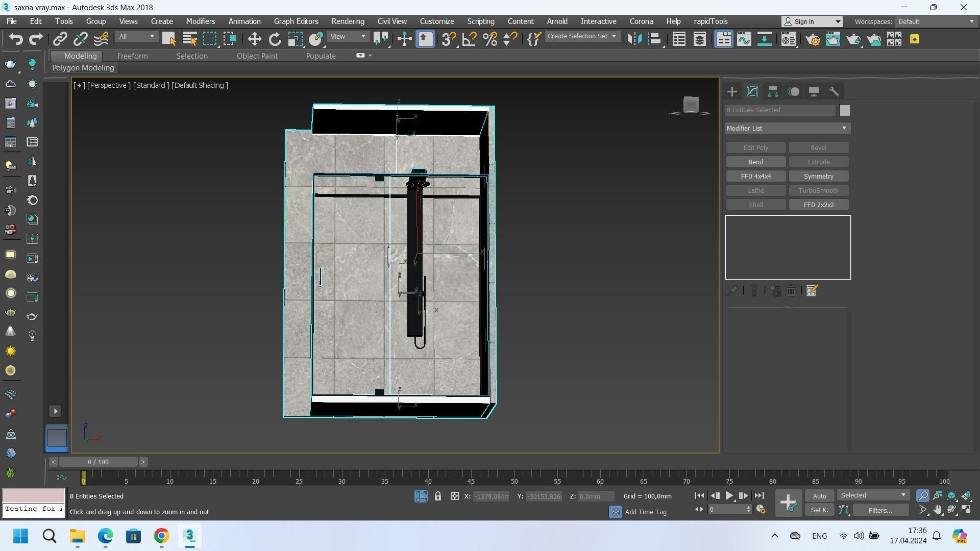Open the Rendering menu
980x551 pixels.
pyautogui.click(x=348, y=21)
